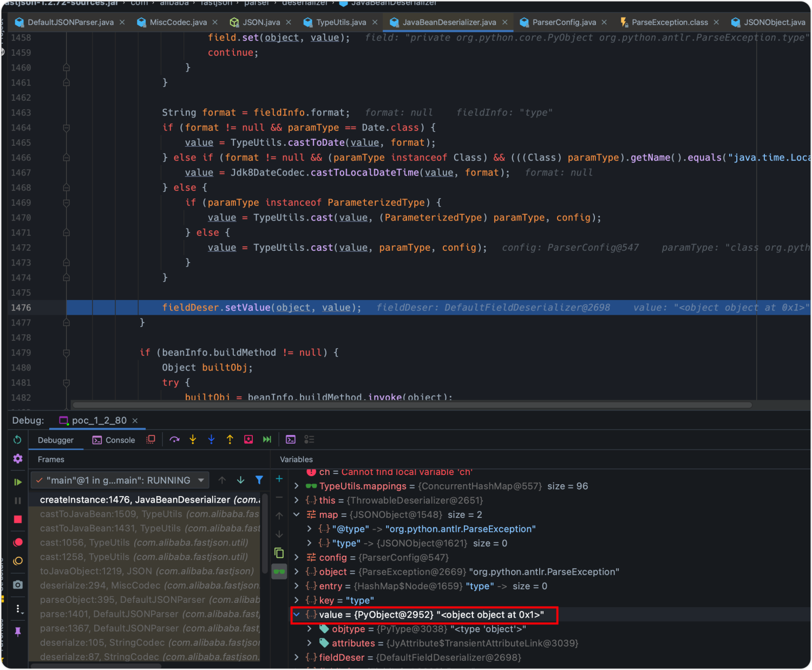Open debugger settings gear icon
Screen dimensions: 812x670
tap(18, 459)
